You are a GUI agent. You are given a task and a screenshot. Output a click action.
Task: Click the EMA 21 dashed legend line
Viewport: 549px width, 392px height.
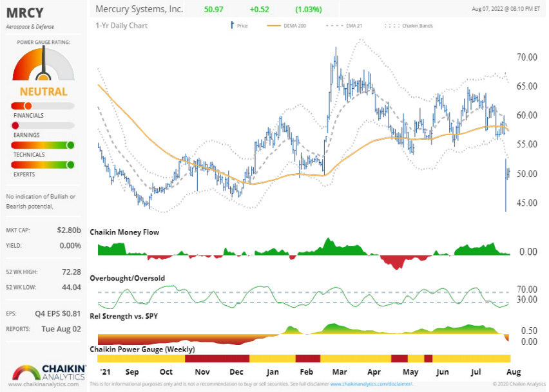click(334, 26)
